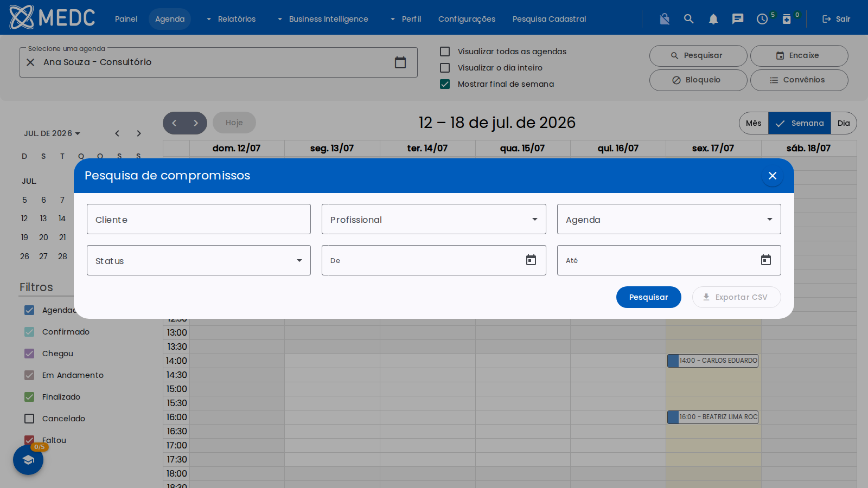Screen dimensions: 868x488
Task: Click the MEDC logo
Action: (x=52, y=17)
